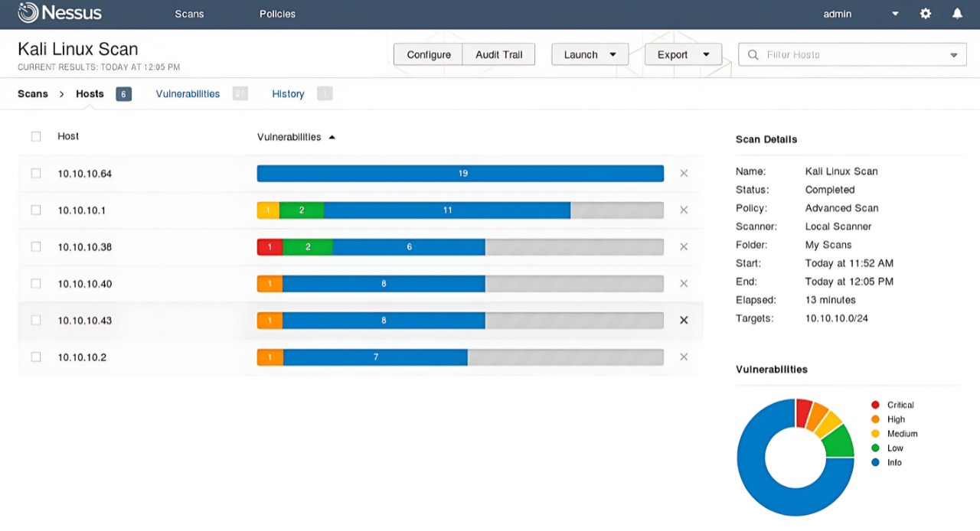Click the blue info segment with 11
980x531 pixels.
(x=447, y=210)
